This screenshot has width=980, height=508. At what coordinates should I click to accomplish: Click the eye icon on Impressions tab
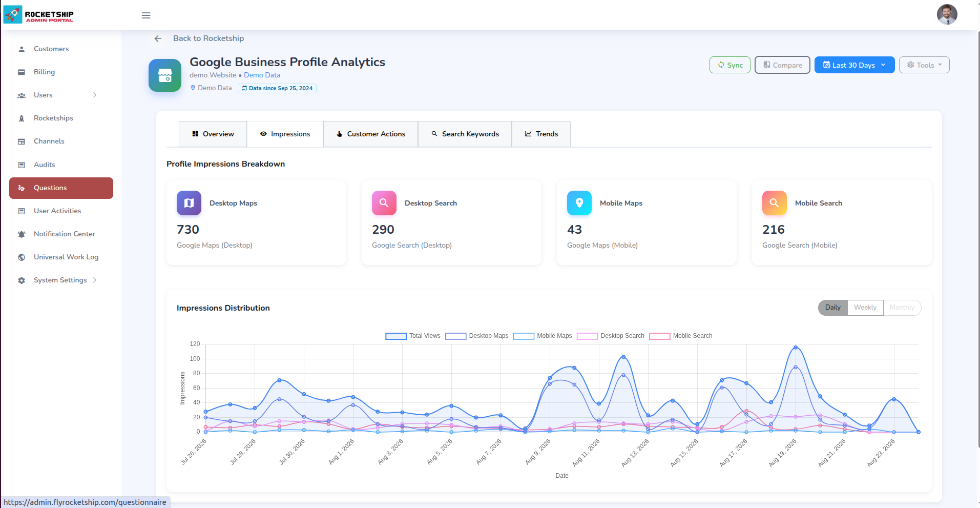coord(263,134)
